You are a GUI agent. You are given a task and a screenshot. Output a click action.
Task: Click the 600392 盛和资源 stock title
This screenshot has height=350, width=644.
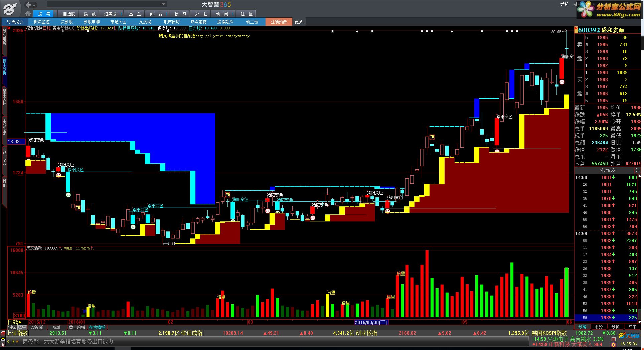pos(601,30)
